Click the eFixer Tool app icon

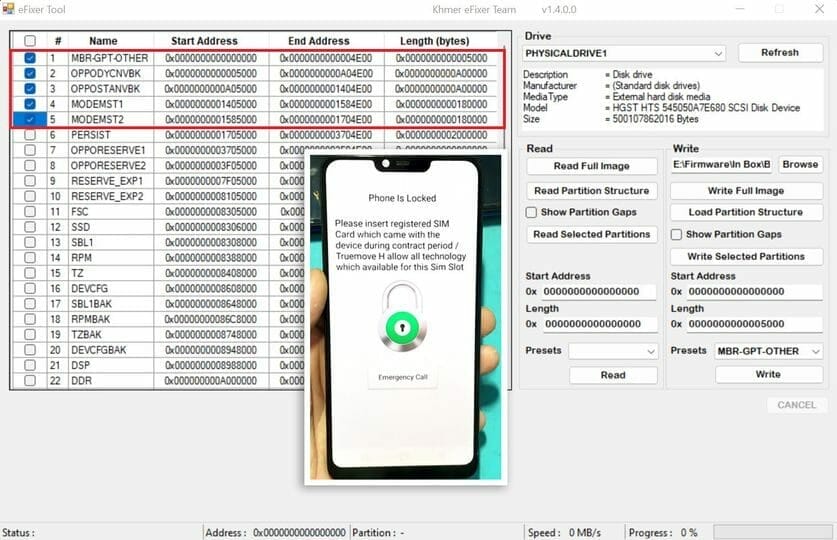8,9
